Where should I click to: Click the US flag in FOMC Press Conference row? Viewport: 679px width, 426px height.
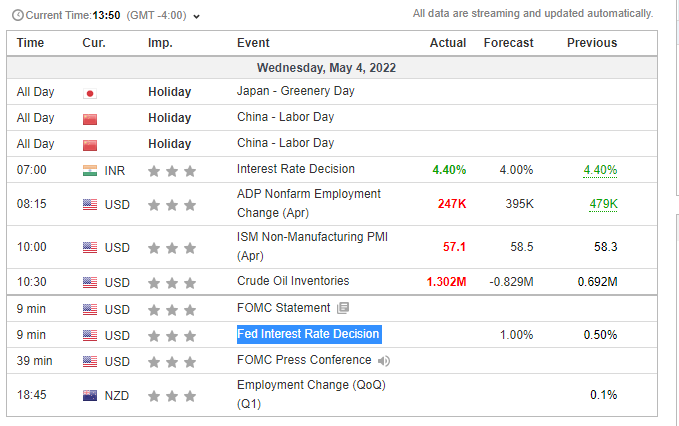90,361
